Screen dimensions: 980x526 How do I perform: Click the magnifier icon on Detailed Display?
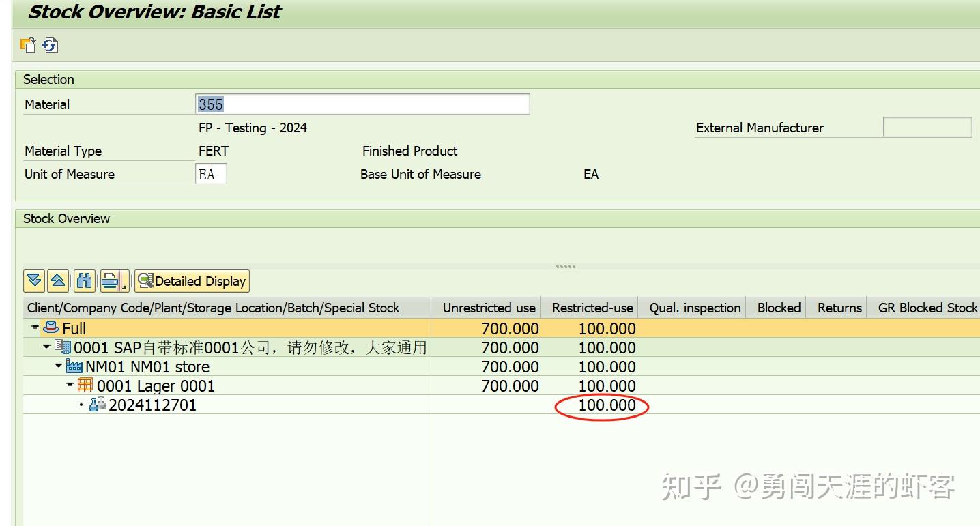(146, 280)
